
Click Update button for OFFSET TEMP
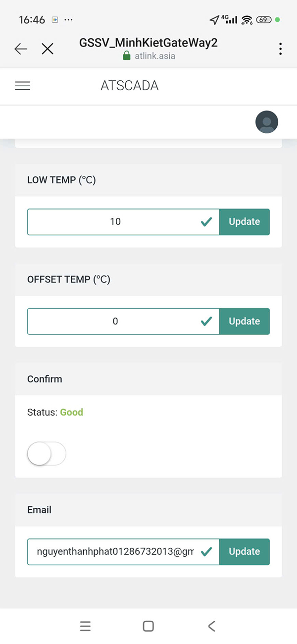pos(244,322)
